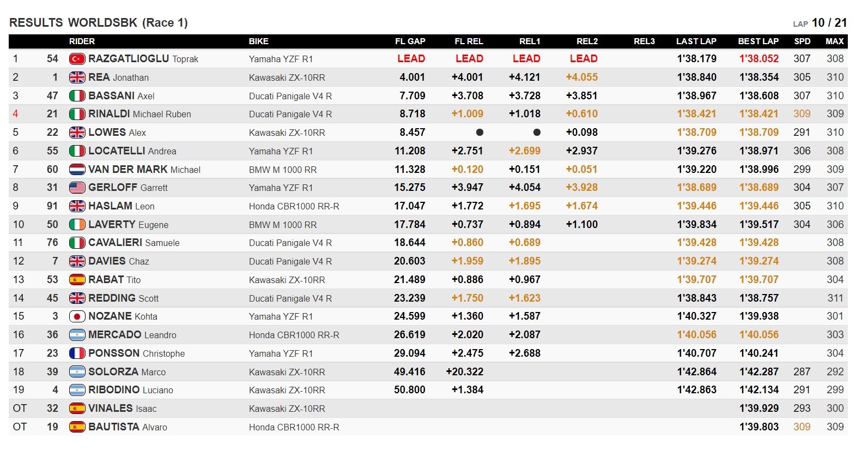Click the Argentine flag next to MERCADO
Screen dimensions: 868x450
[77, 335]
